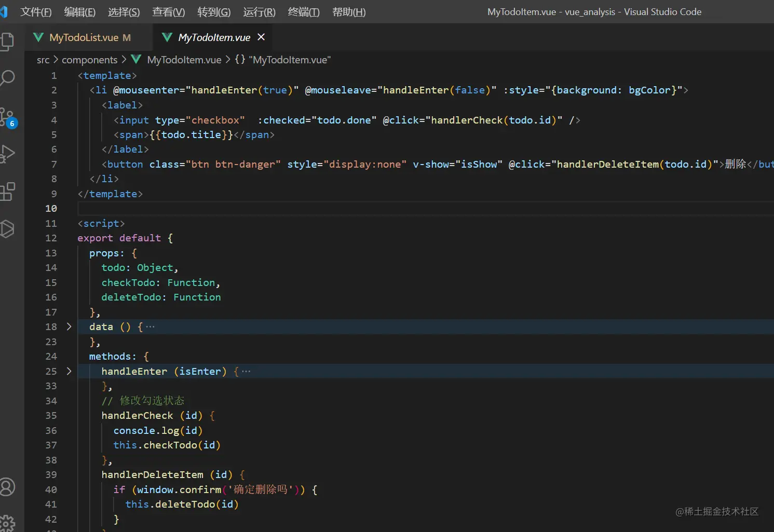Screen dimensions: 774x532
Task: Open the MyTodoItem.vue breadcrumb dropdown
Action: click(184, 60)
